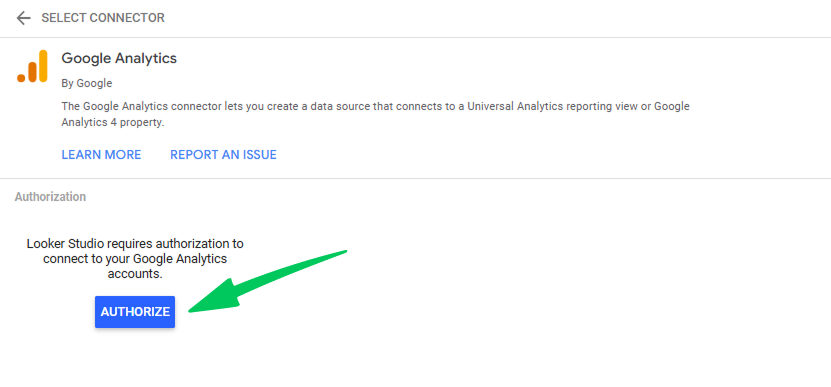Click the connector description paragraph
The height and width of the screenshot is (387, 831).
tap(375, 114)
